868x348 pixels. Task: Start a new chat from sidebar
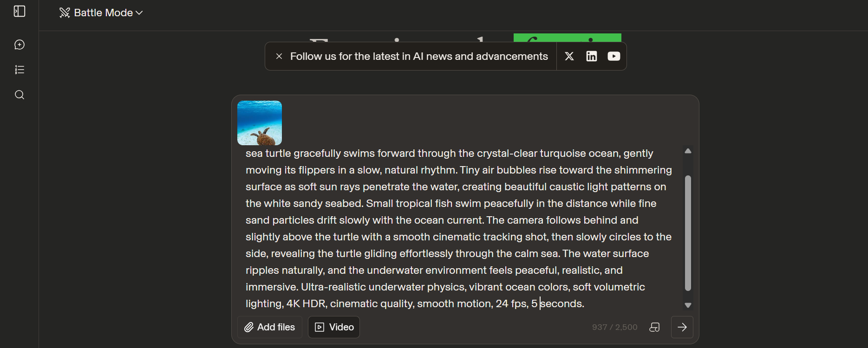(x=20, y=45)
